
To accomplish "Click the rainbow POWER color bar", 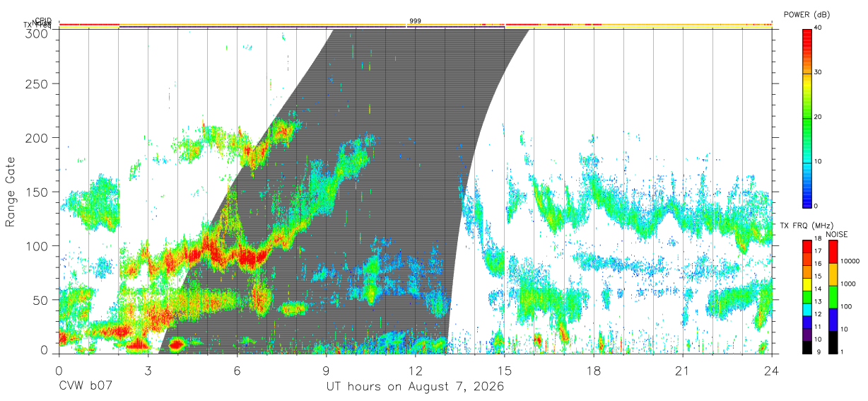I will coord(807,117).
